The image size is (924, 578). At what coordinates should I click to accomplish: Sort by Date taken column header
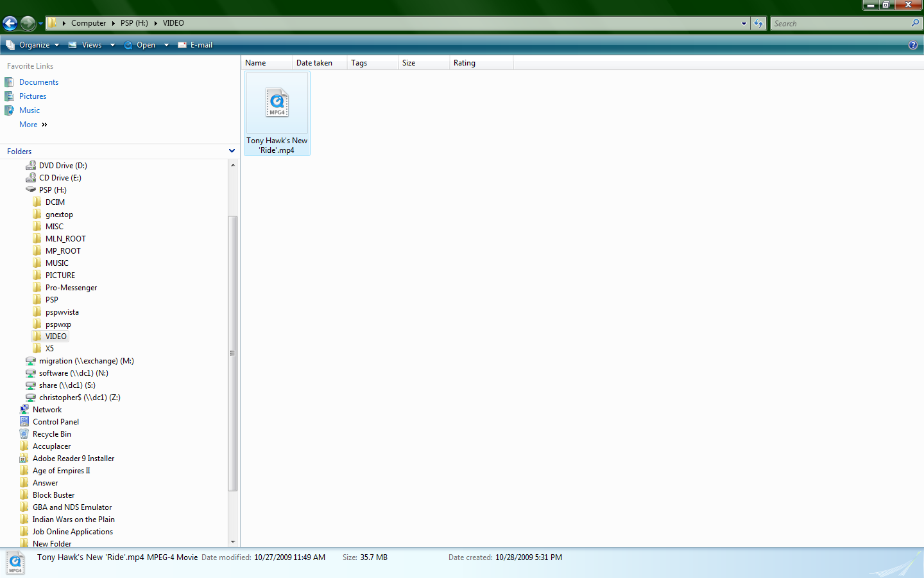point(320,63)
